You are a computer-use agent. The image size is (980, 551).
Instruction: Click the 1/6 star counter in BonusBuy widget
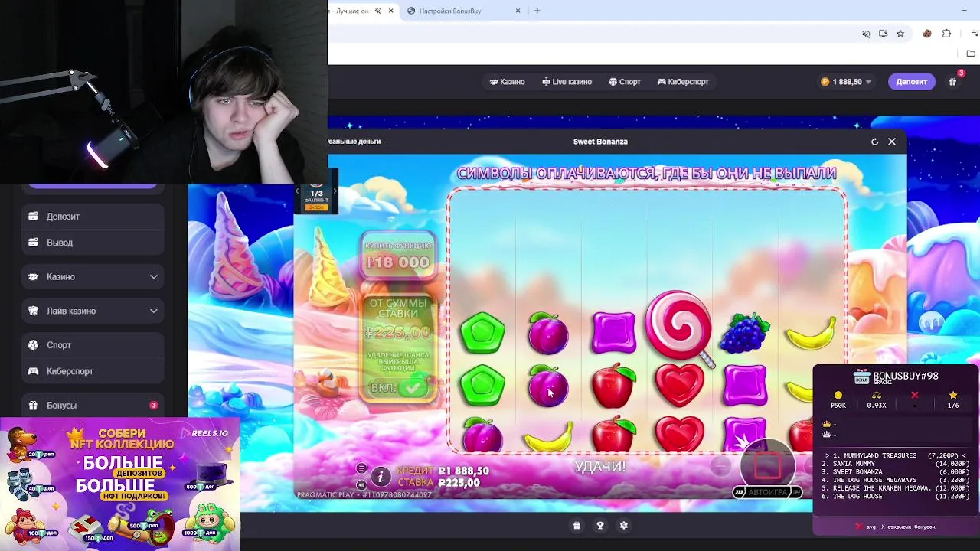tap(953, 406)
